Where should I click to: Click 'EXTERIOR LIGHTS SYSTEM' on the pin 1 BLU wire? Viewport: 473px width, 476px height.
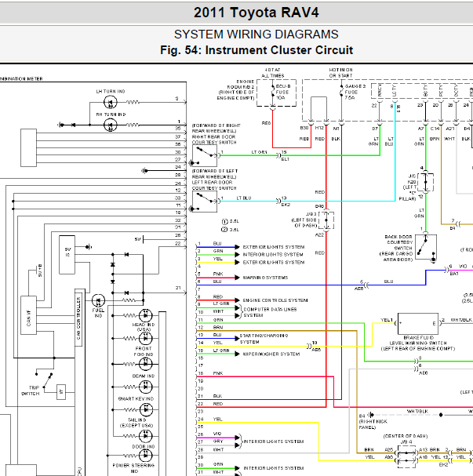click(x=274, y=247)
